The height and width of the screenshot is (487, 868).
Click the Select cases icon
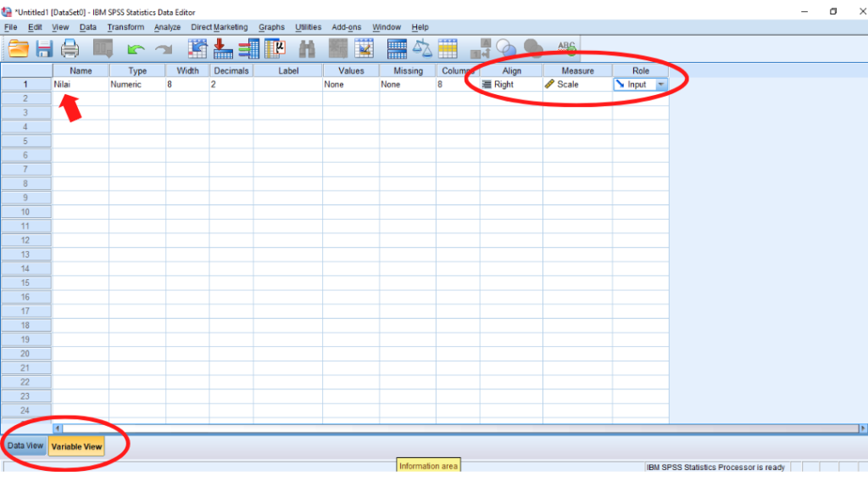pos(448,48)
